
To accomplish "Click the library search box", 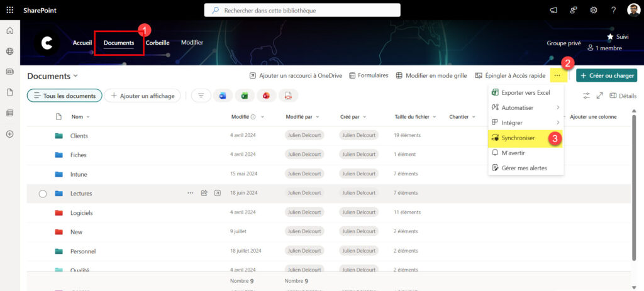I will point(303,10).
